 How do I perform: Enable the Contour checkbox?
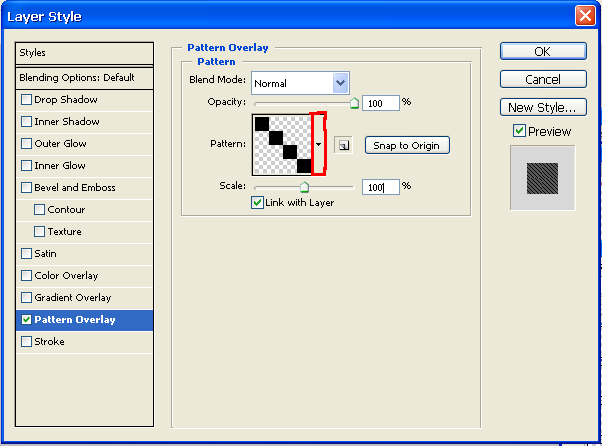tap(39, 210)
